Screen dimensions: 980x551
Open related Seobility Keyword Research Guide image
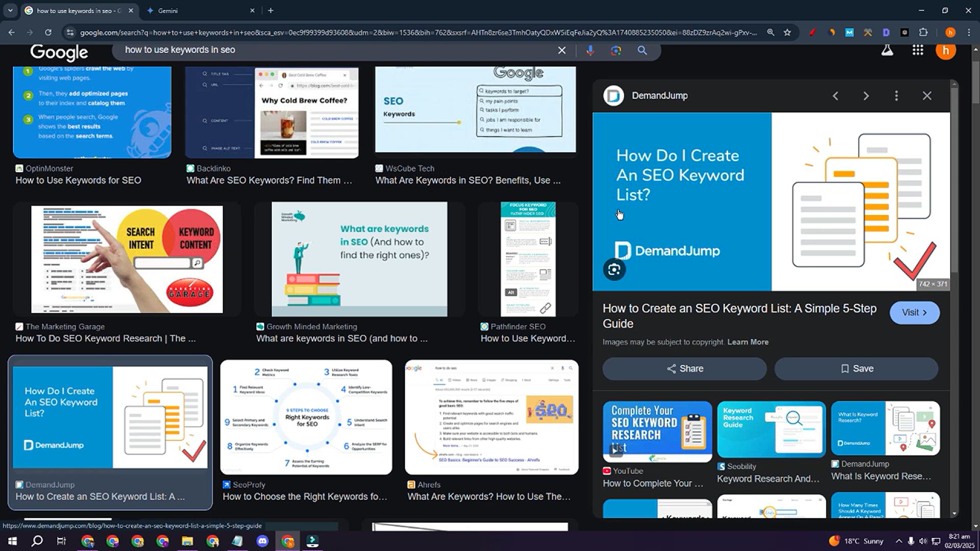[771, 429]
